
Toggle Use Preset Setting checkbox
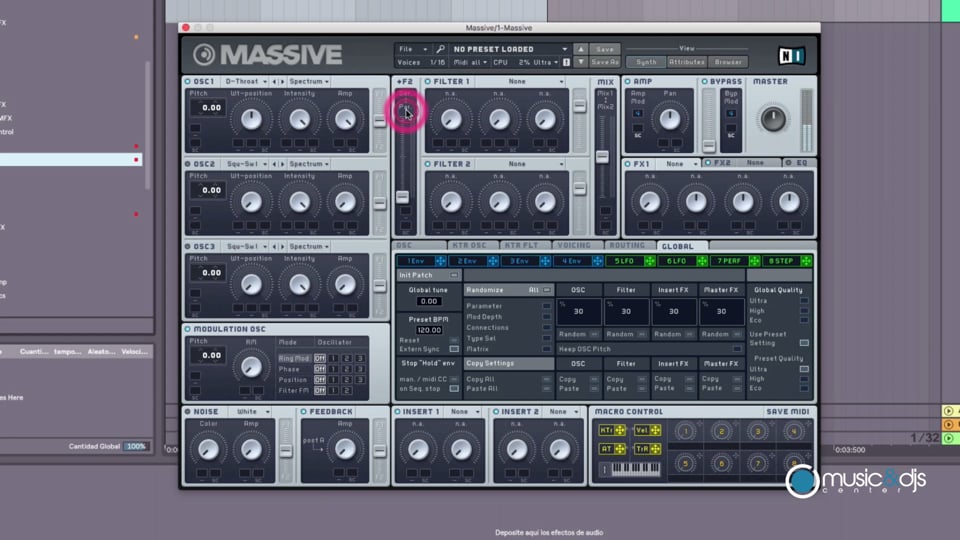click(x=804, y=343)
